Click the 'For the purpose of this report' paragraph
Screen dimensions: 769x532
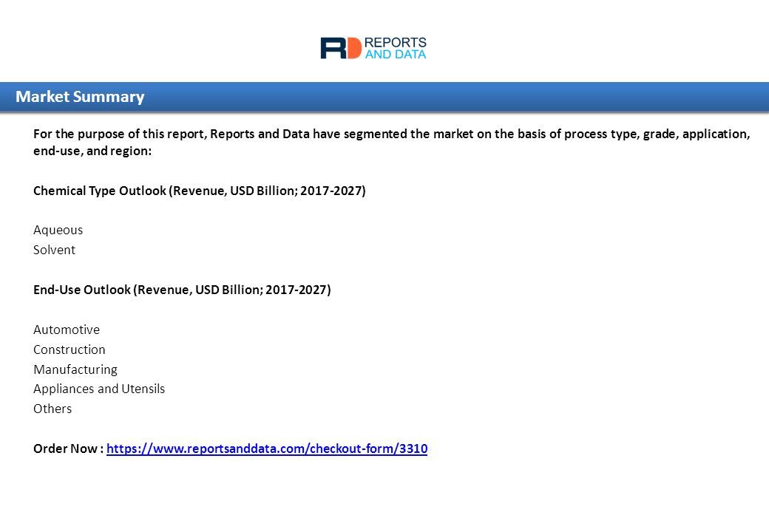(391, 142)
